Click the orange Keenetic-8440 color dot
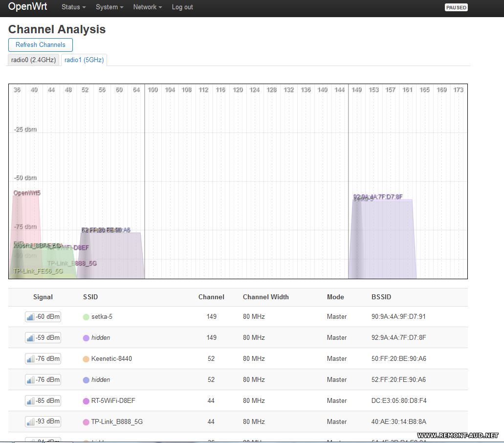Image resolution: width=504 pixels, height=443 pixels. tap(86, 359)
